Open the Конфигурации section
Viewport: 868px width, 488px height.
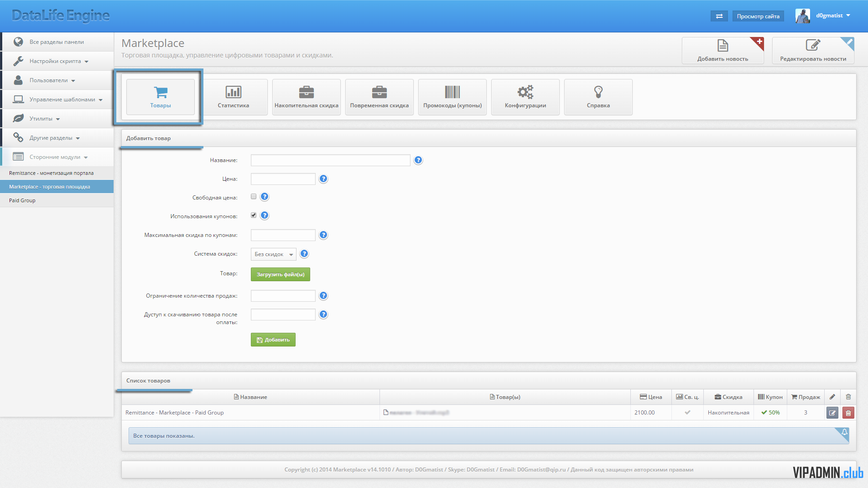[x=525, y=97]
